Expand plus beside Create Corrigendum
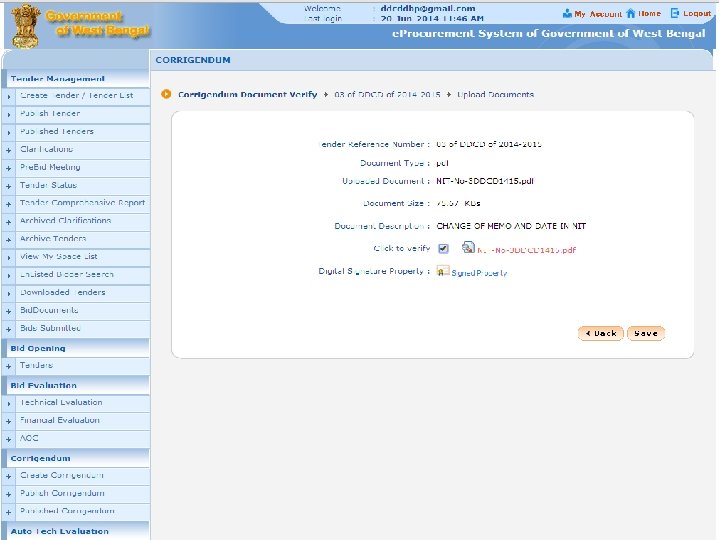This screenshot has height=540, width=720. coord(9,477)
